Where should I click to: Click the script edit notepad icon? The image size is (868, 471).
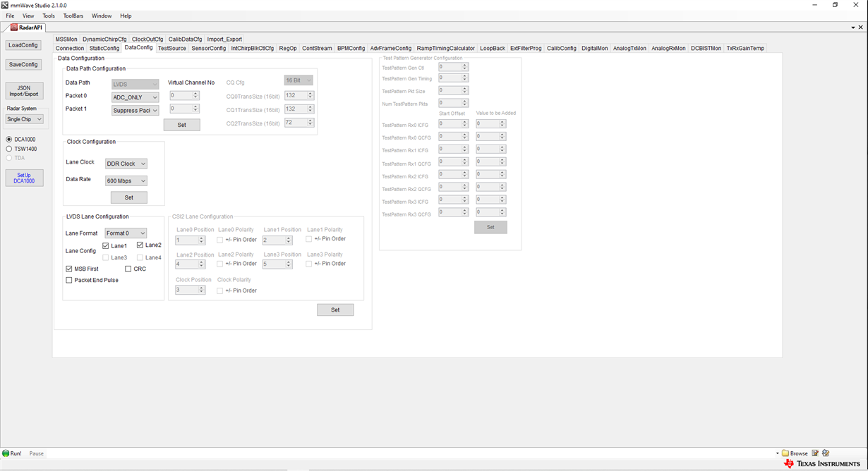pos(815,453)
